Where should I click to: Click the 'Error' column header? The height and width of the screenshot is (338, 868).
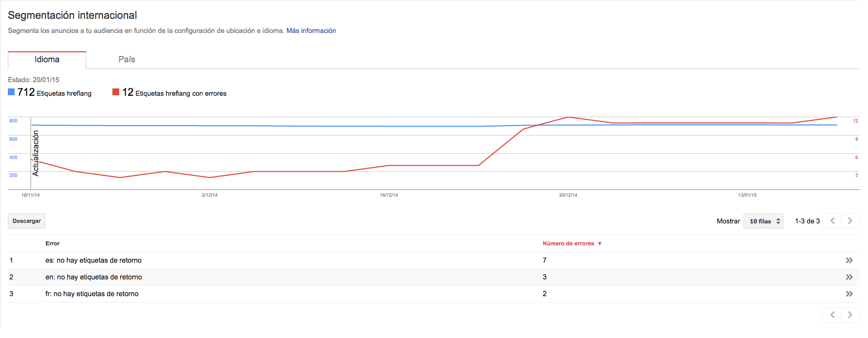(52, 244)
